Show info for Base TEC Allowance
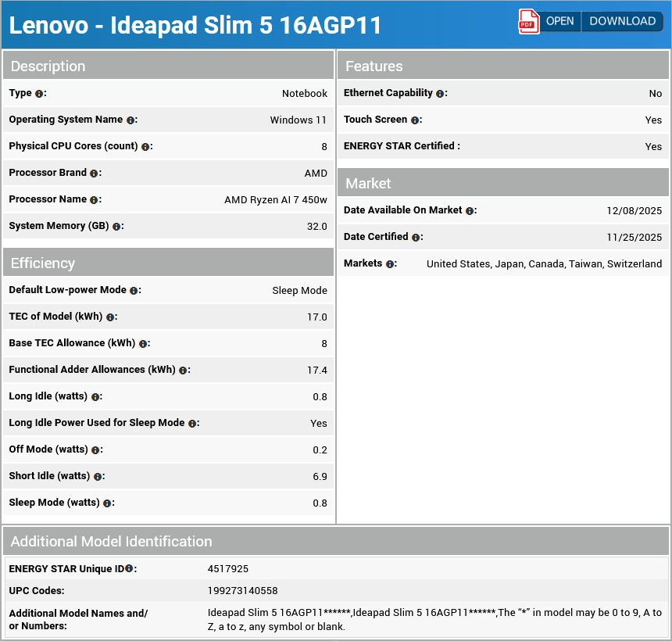Viewport: 672px width, 641px height. coord(143,344)
